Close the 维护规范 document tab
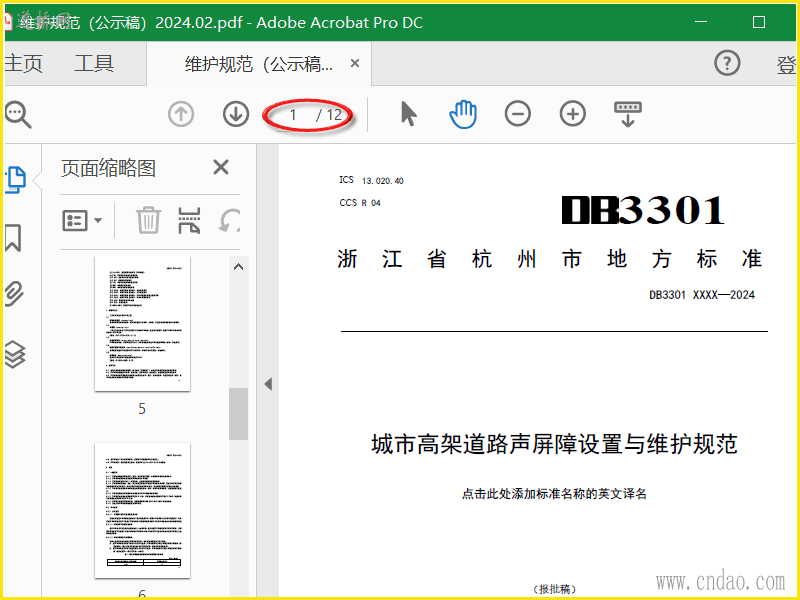This screenshot has height=600, width=800. (x=355, y=63)
